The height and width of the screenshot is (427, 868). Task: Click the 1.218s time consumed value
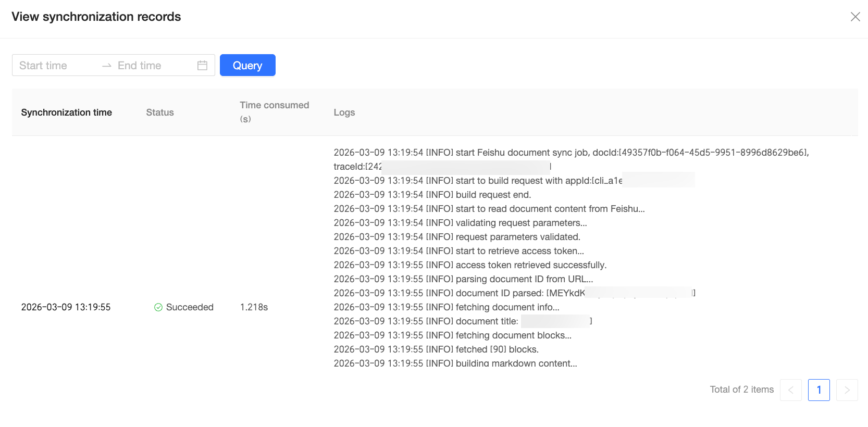tap(254, 307)
